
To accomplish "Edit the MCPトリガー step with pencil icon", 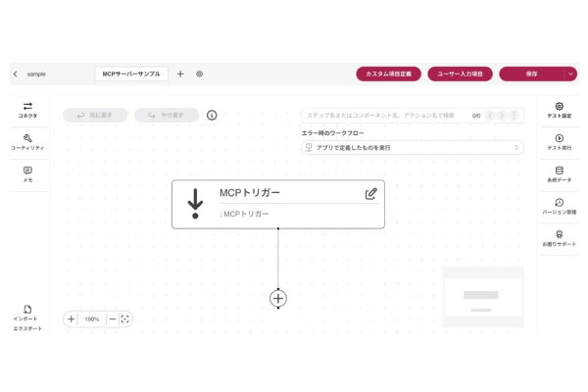I will coord(370,193).
